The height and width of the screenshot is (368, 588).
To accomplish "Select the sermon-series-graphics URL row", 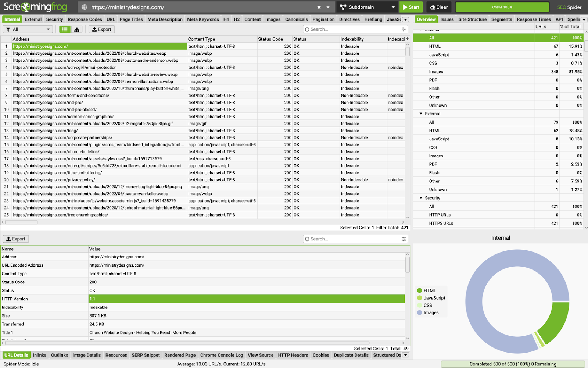I will coord(203,117).
